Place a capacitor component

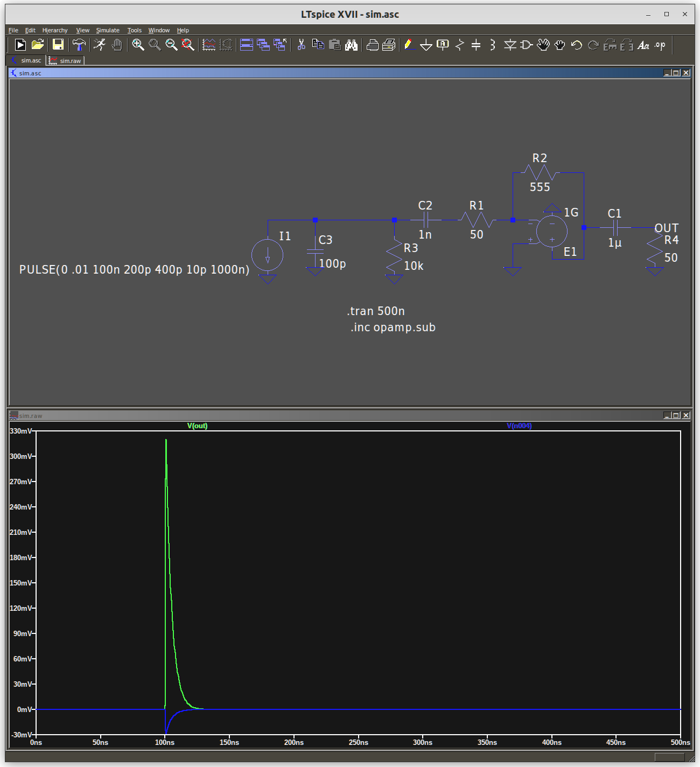476,45
